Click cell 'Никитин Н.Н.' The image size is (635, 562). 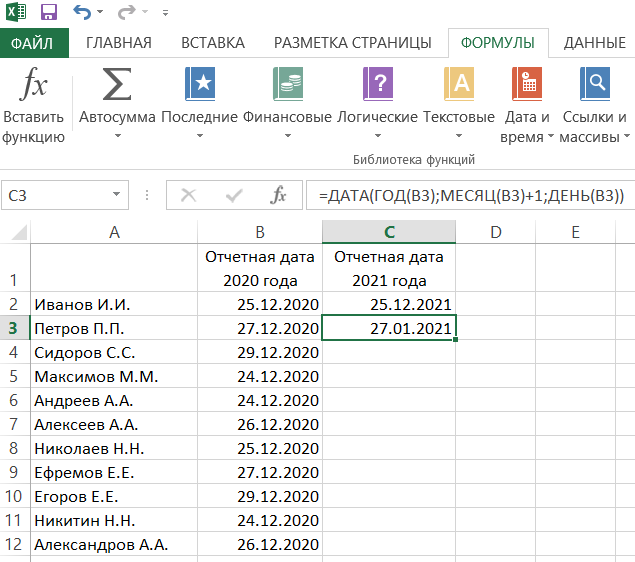(x=114, y=520)
